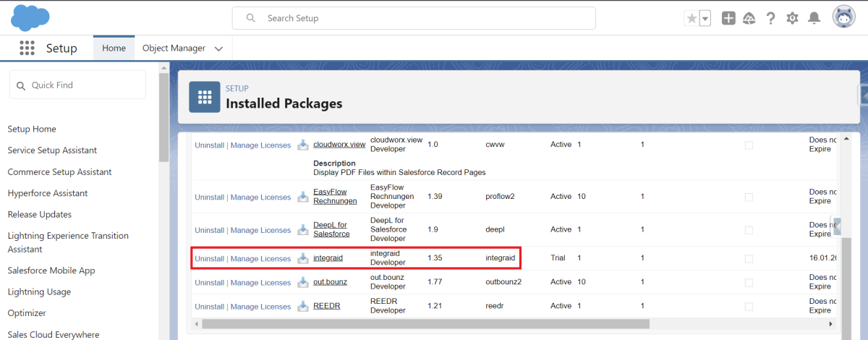Viewport: 868px width, 340px height.
Task: Expand the Object Manager tab dropdown chevron
Action: pos(218,48)
